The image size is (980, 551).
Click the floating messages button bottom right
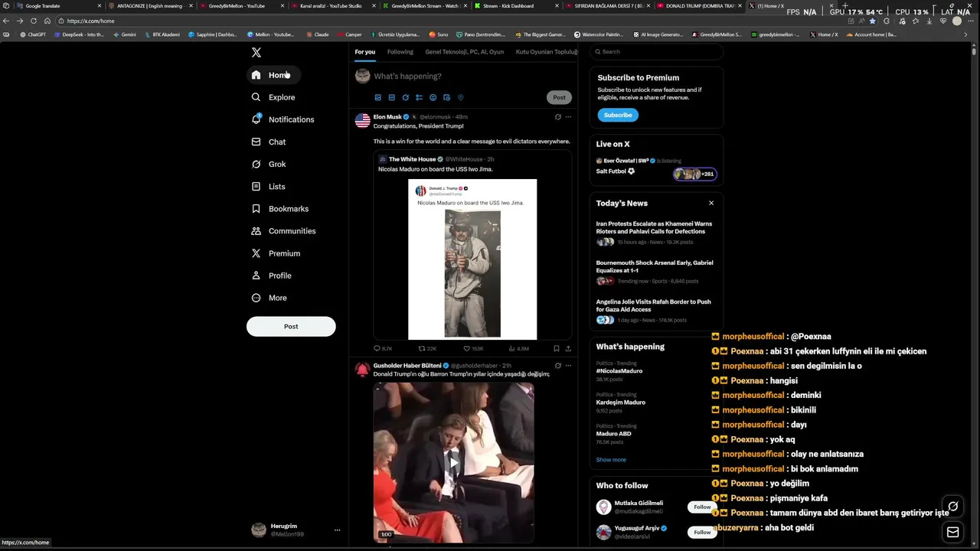pyautogui.click(x=952, y=532)
